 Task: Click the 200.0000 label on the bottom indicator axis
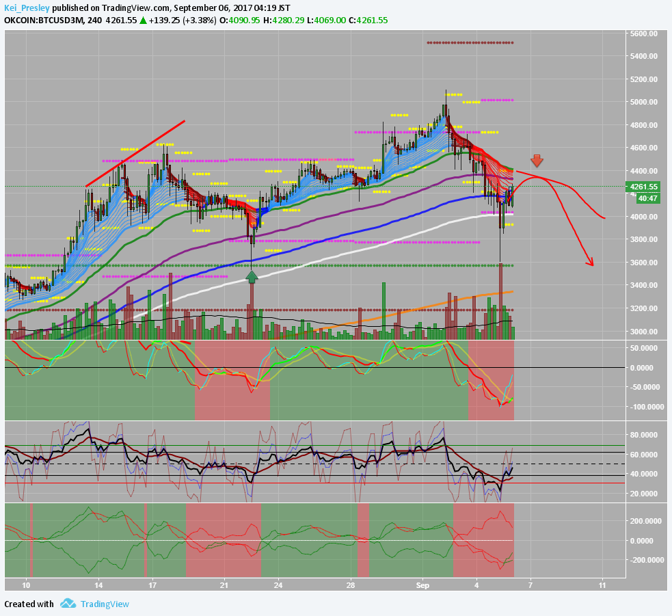point(647,521)
